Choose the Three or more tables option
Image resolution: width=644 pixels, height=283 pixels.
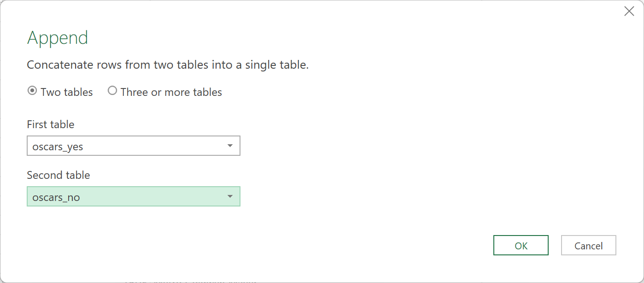click(112, 91)
